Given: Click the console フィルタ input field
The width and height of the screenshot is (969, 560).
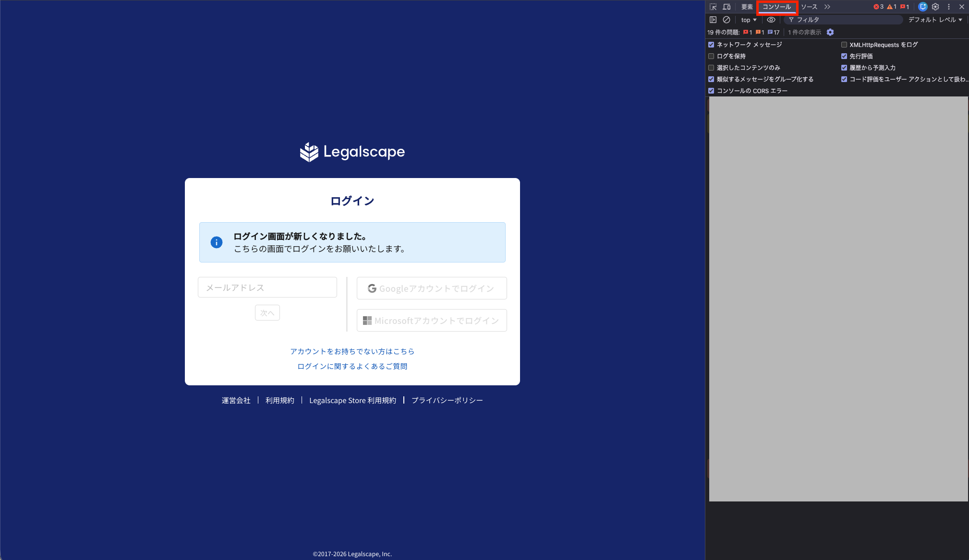Looking at the screenshot, I should point(843,20).
